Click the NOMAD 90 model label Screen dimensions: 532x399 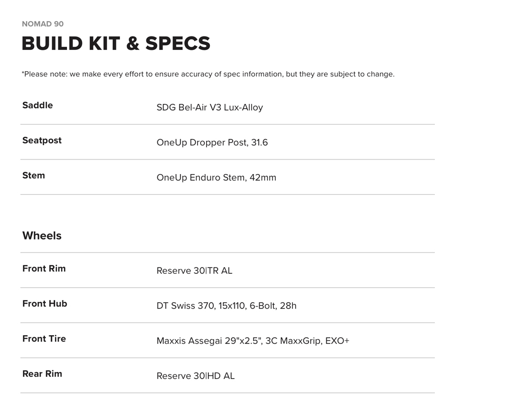[x=43, y=24]
